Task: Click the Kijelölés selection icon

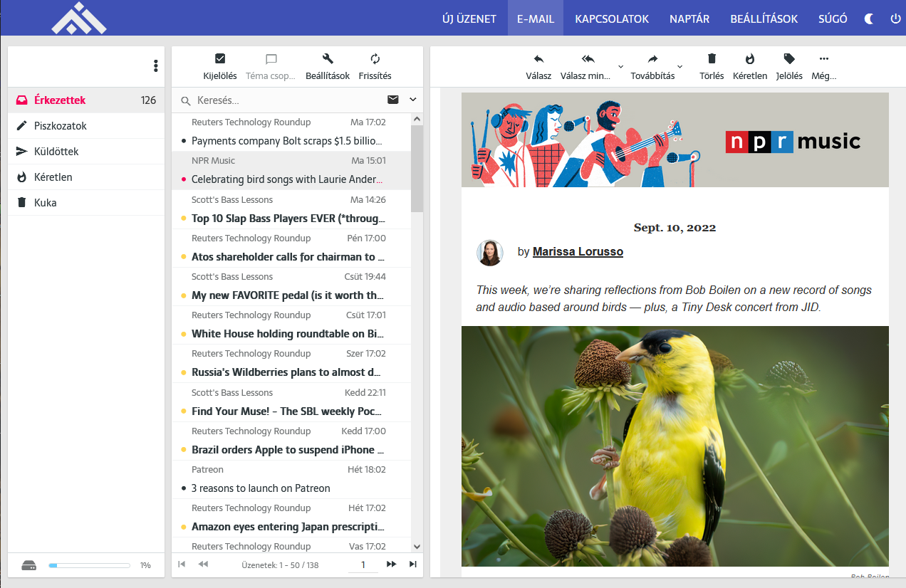Action: tap(220, 59)
